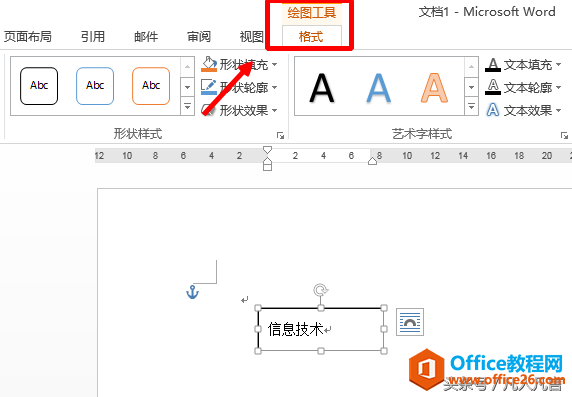Viewport: 572px width, 397px height.
Task: Open the 引用 tab
Action: click(x=93, y=36)
